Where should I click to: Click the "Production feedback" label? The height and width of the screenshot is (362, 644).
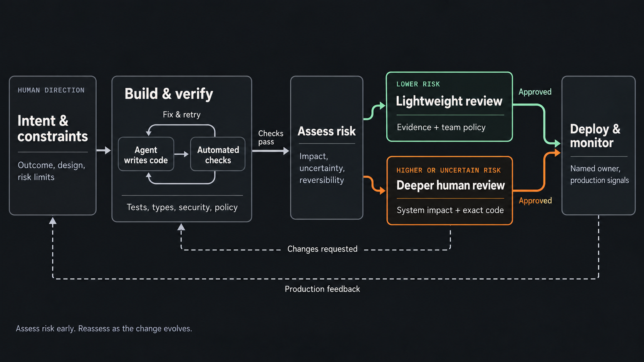(322, 289)
